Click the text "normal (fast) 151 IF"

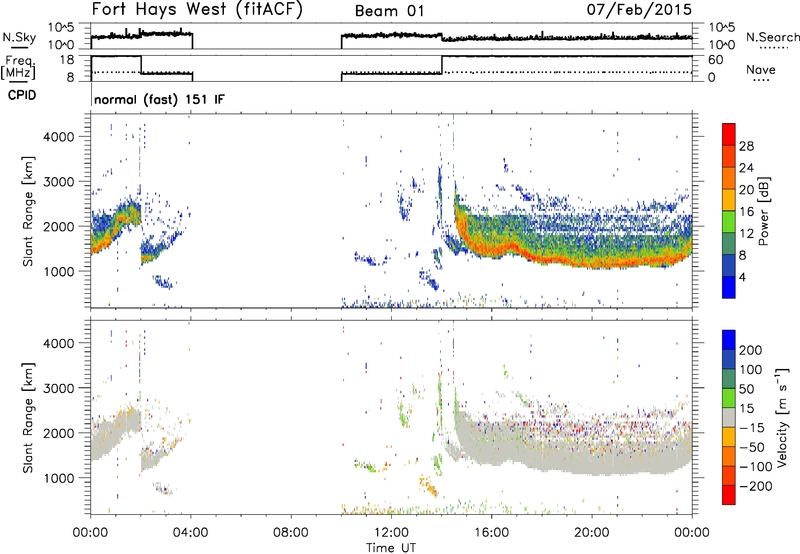pos(159,99)
